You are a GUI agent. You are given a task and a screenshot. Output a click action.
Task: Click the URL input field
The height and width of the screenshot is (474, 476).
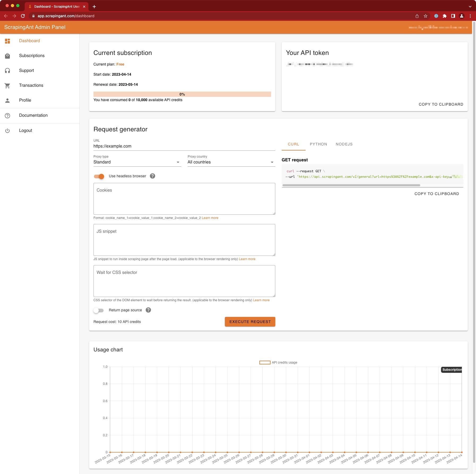point(184,146)
